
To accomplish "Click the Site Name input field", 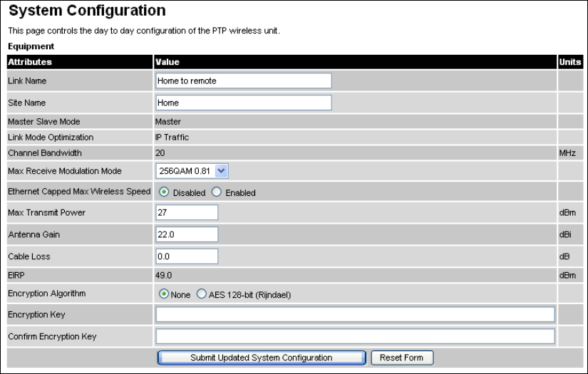I will [243, 103].
